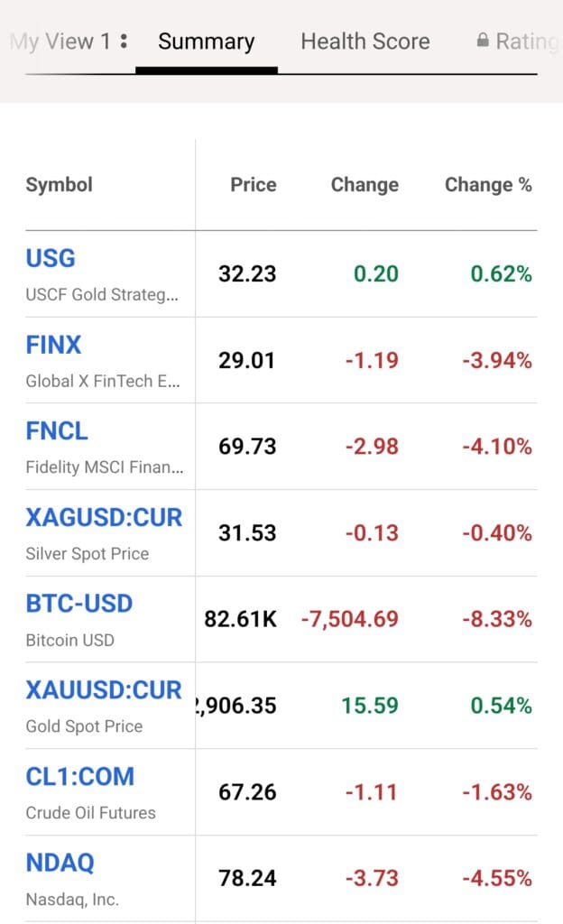This screenshot has height=924, width=563.
Task: Open the USG ticker details
Action: (50, 259)
